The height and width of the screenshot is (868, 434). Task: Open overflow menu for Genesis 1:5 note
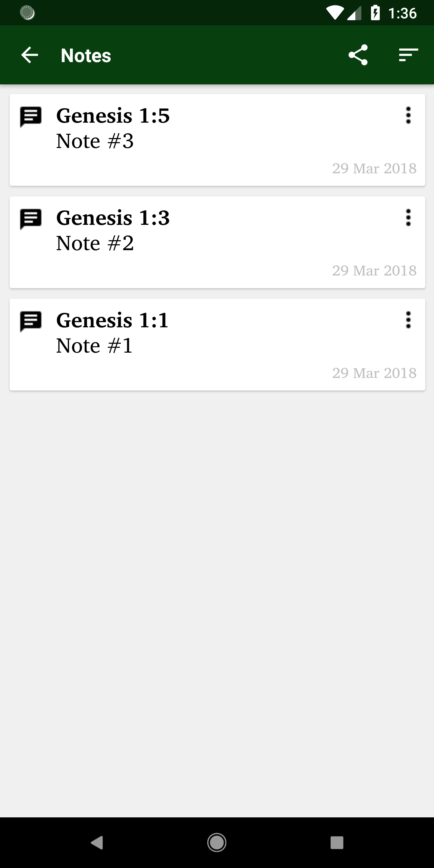click(408, 115)
